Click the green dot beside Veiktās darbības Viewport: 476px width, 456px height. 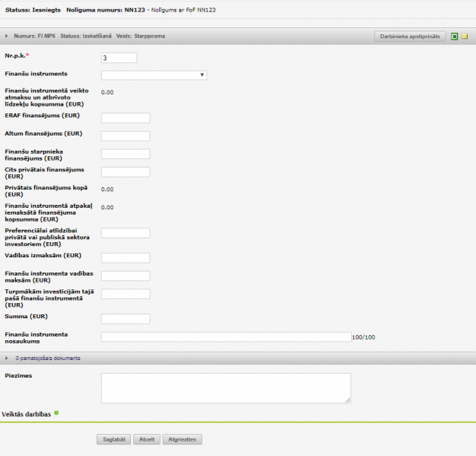[x=56, y=413]
